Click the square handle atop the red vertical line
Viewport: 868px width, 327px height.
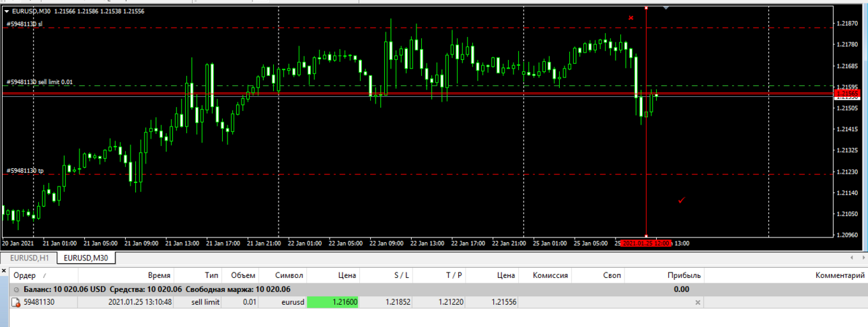646,7
